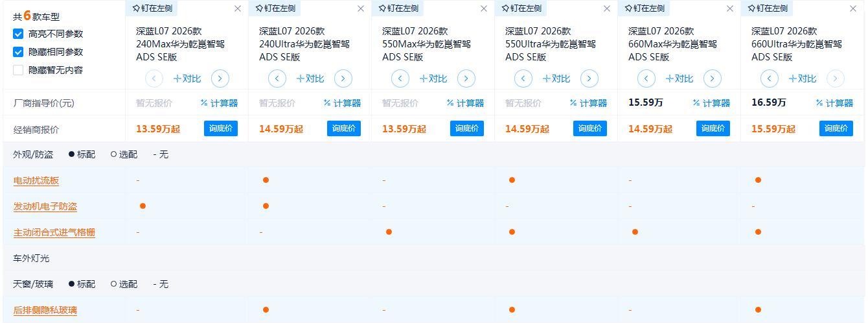Select the 16.59万 manufacturer price
The height and width of the screenshot is (323, 868).
[768, 102]
